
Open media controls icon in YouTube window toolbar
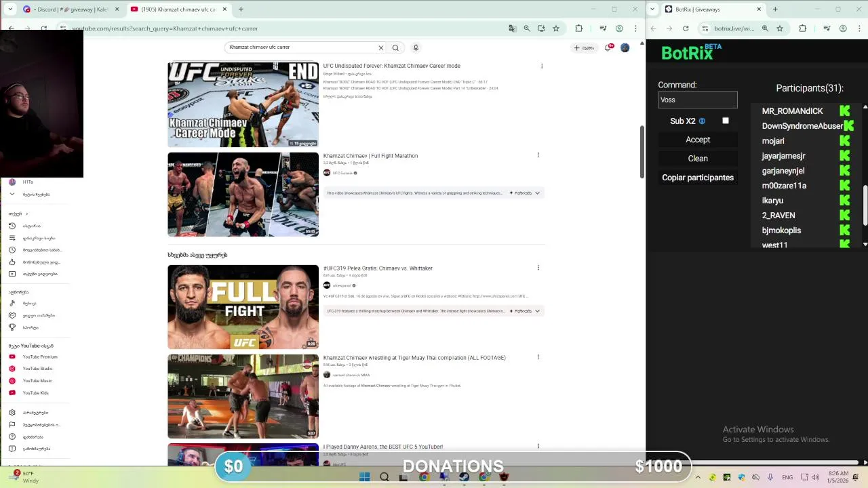point(603,28)
